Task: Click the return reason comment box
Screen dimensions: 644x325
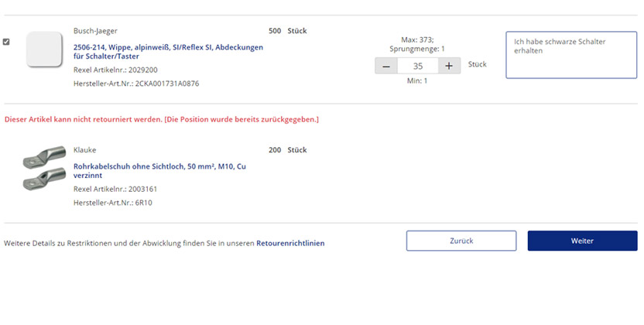Action: (571, 55)
